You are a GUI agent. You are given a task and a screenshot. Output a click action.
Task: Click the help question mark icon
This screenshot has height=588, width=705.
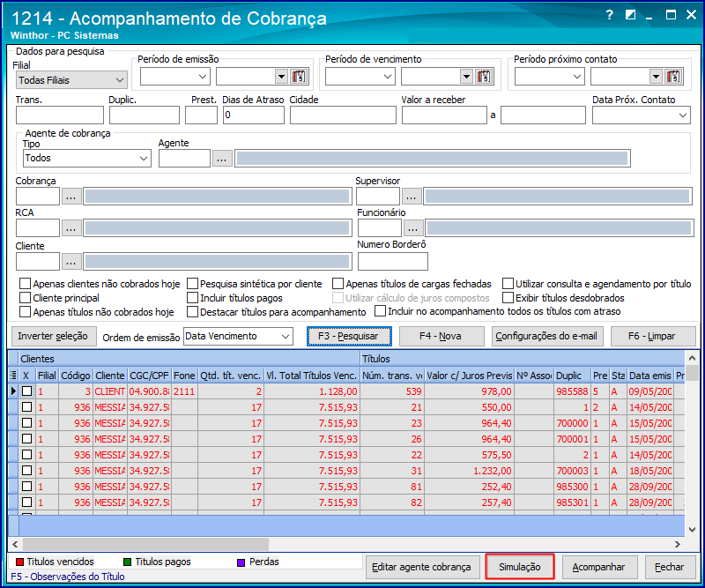pyautogui.click(x=609, y=15)
